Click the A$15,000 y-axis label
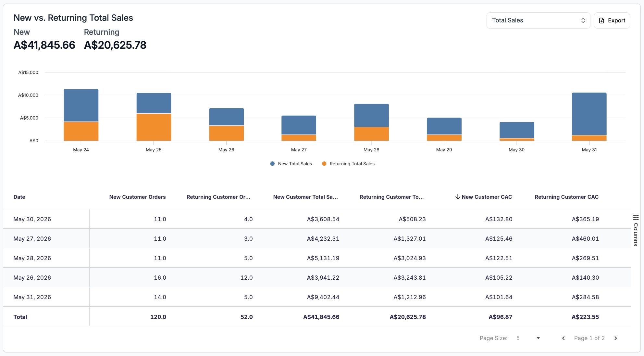644x356 pixels. pos(28,72)
